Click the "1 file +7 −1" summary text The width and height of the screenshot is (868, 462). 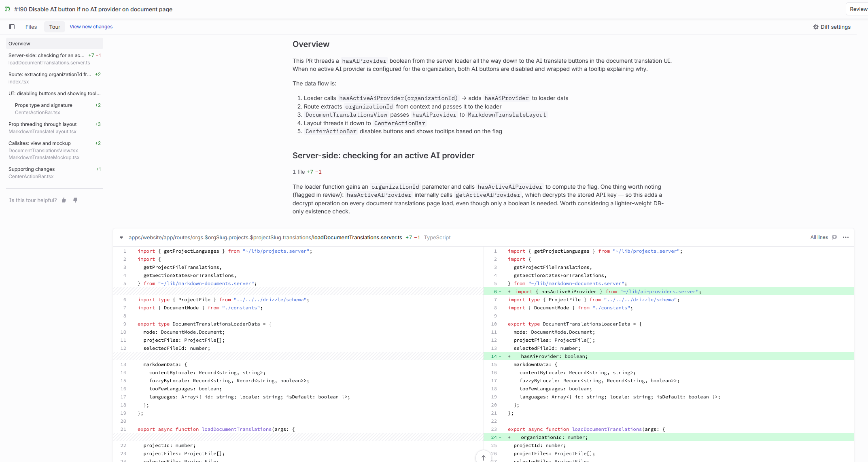point(307,172)
